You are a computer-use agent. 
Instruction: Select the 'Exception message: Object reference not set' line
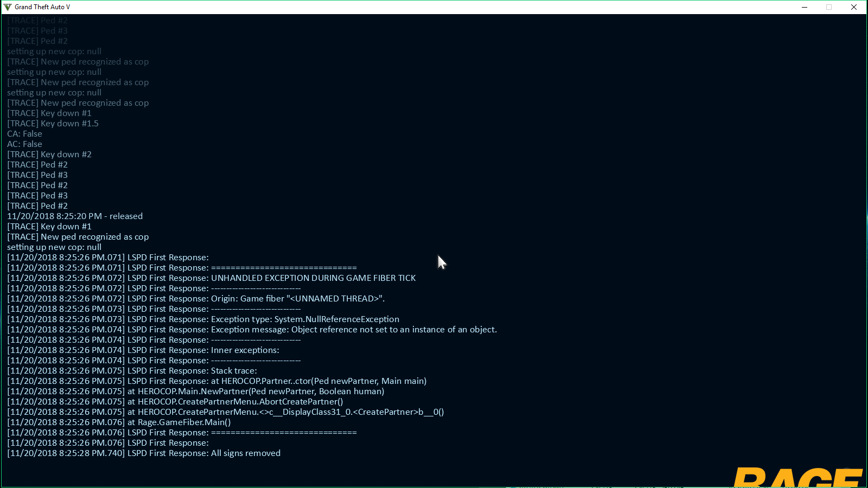tap(252, 330)
